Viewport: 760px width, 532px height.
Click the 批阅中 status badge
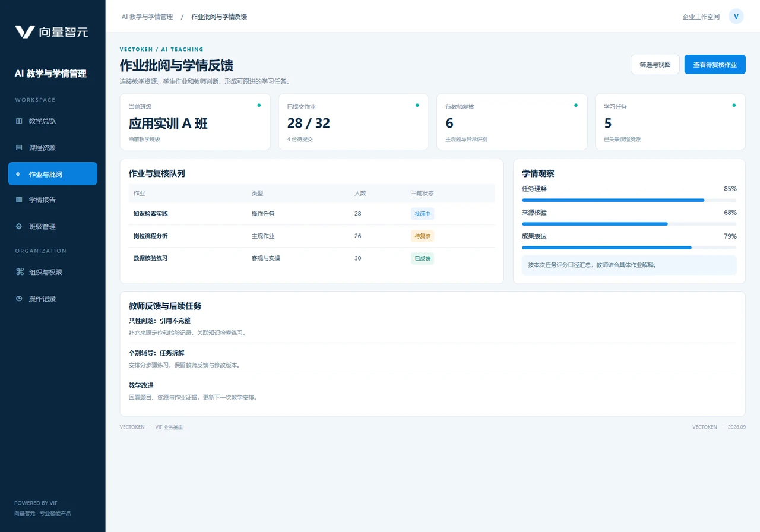point(423,213)
